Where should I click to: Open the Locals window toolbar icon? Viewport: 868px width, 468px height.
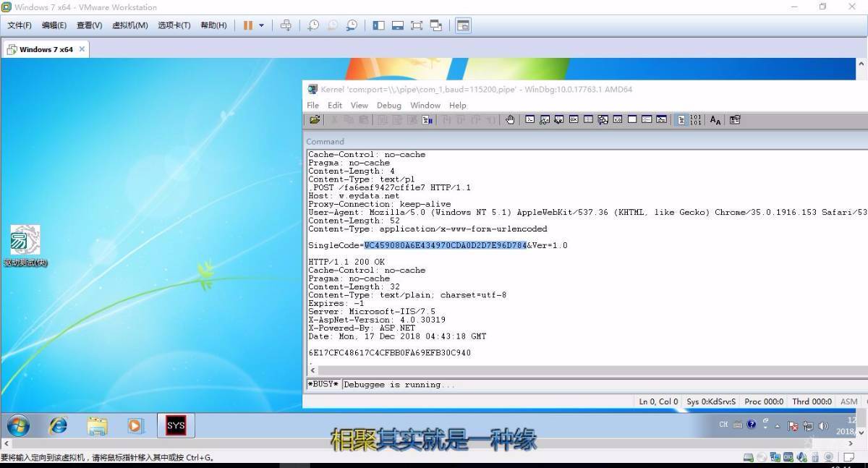pos(559,120)
